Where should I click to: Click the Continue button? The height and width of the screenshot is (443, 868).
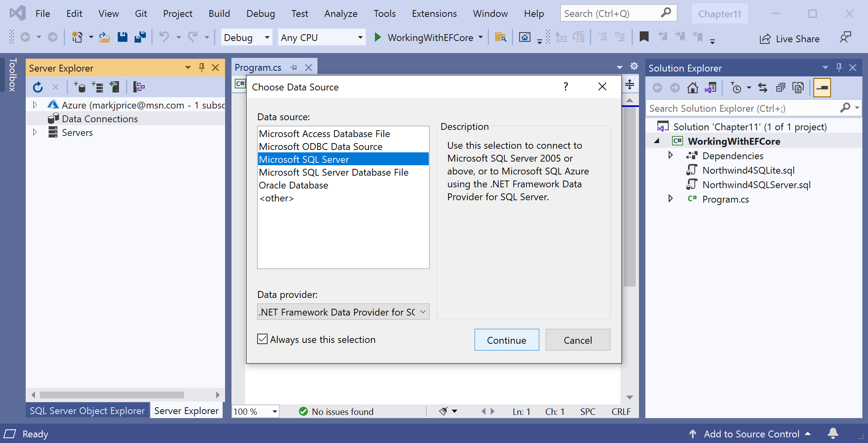[506, 340]
